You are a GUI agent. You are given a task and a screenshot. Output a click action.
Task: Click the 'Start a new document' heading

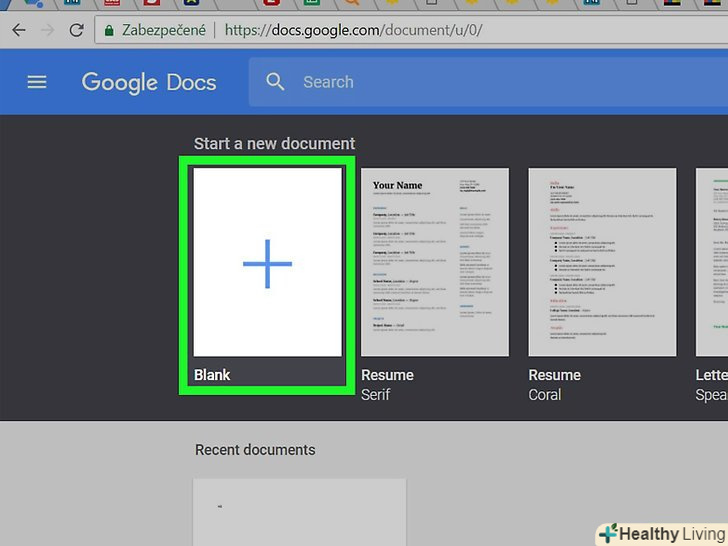[x=274, y=143]
